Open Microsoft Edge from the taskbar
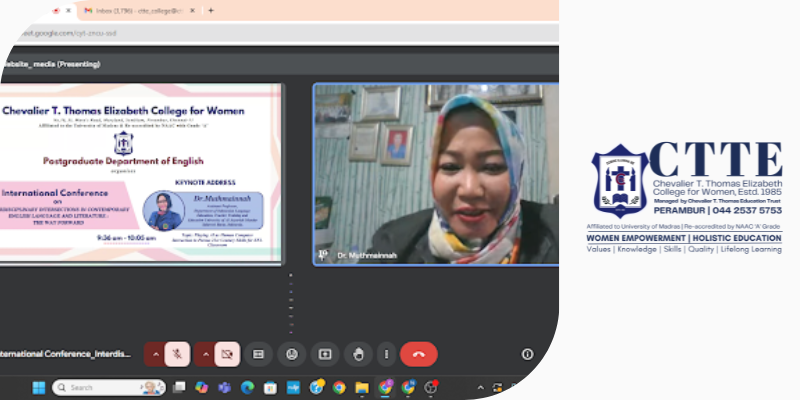The image size is (800, 400). pyautogui.click(x=247, y=388)
